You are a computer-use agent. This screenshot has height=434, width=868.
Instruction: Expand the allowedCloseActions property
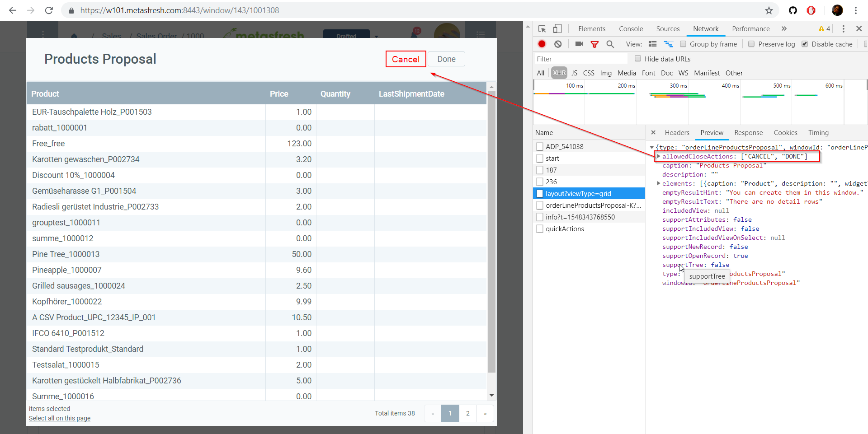(659, 156)
